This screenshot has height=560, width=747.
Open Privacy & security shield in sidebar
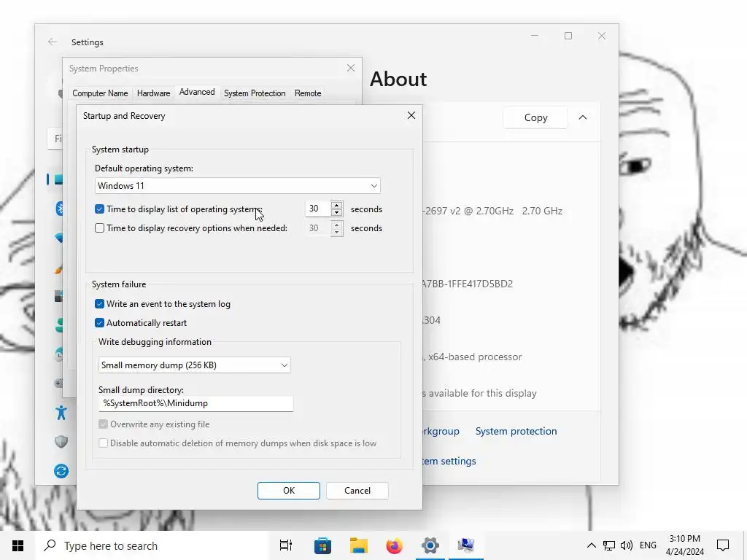(x=61, y=441)
